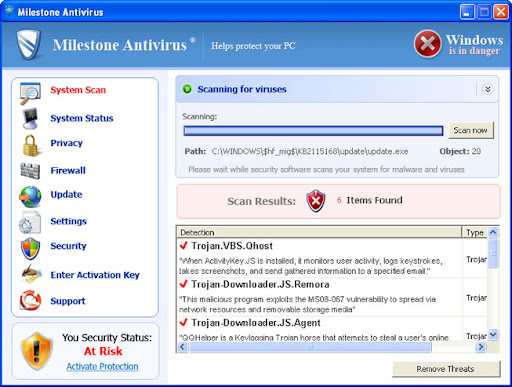Toggle the Trojan-Downloader.JS.Agent checkmark
The width and height of the screenshot is (512, 387).
[183, 322]
